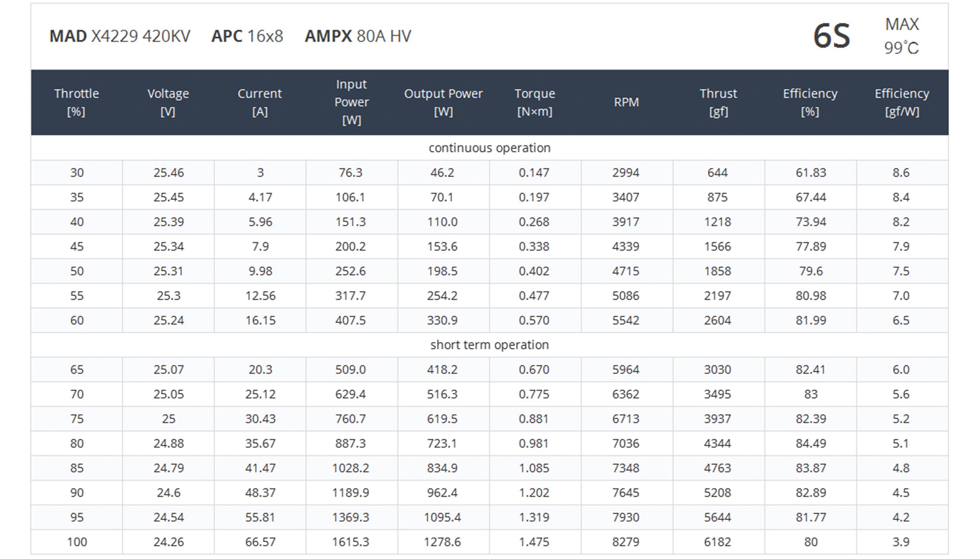
Task: Click the RPM column header
Action: pos(626,102)
